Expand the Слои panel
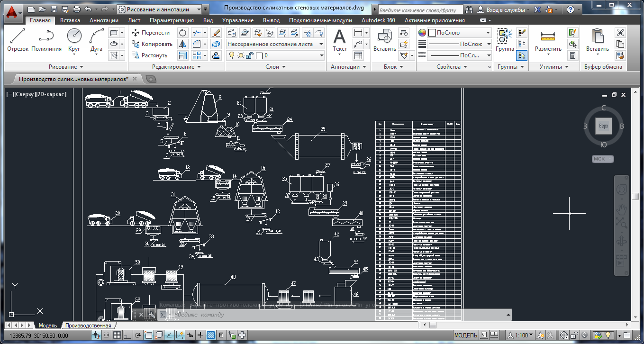Image resolution: width=644 pixels, height=344 pixels. [x=275, y=67]
